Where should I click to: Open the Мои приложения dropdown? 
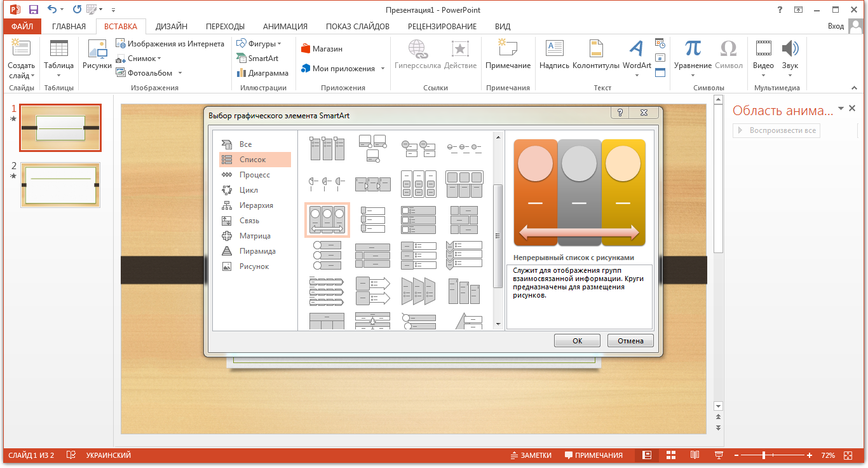383,69
